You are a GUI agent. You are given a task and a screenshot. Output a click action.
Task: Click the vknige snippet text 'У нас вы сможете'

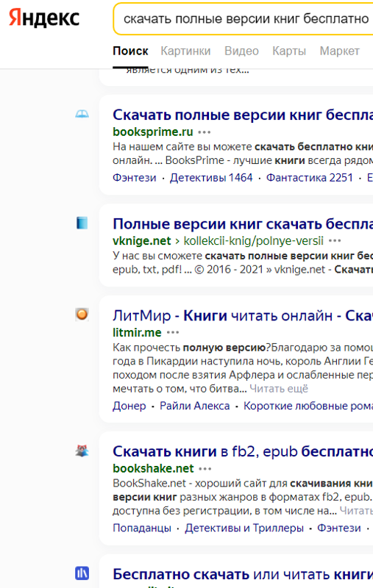[x=158, y=256]
